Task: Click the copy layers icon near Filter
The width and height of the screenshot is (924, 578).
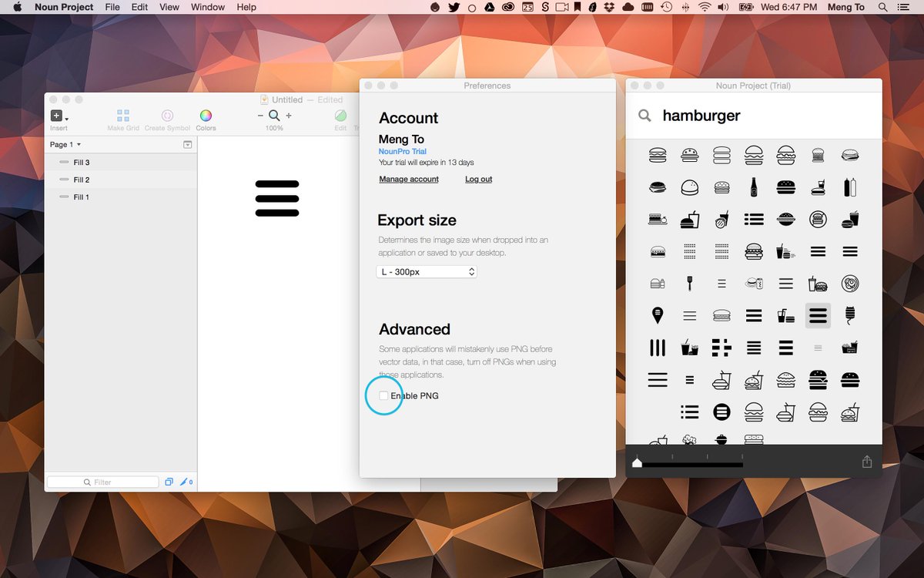Action: coord(169,482)
